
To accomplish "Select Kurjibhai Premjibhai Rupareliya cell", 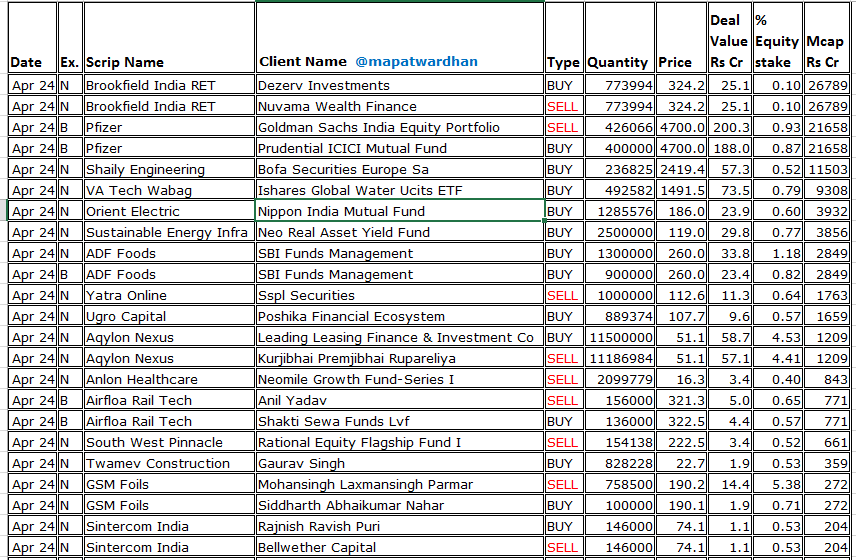I will pos(400,359).
